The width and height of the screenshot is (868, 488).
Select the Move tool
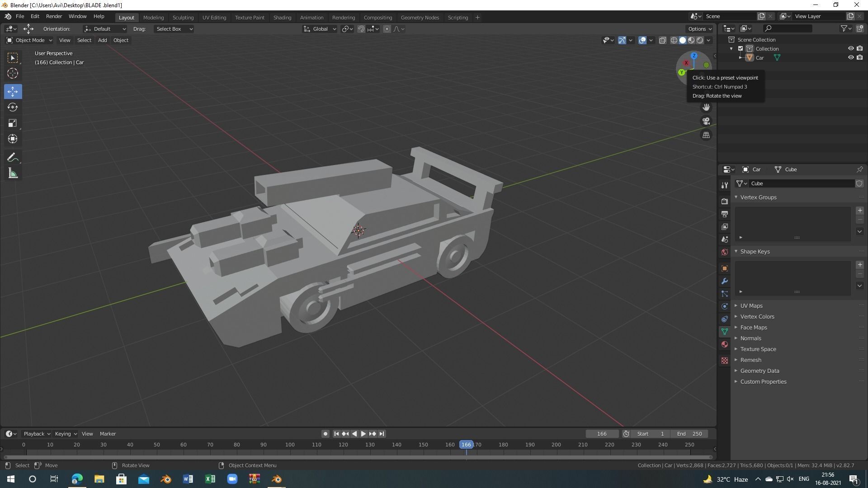pos(13,91)
